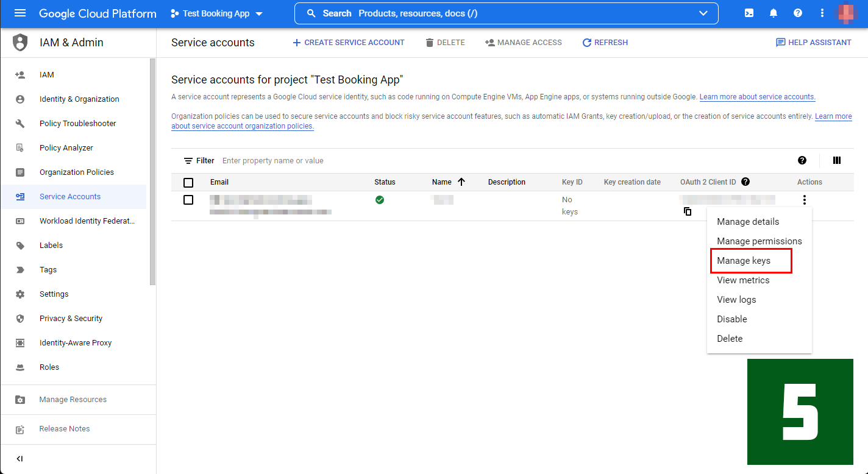
Task: Open the Test Booking App project selector
Action: (x=216, y=13)
